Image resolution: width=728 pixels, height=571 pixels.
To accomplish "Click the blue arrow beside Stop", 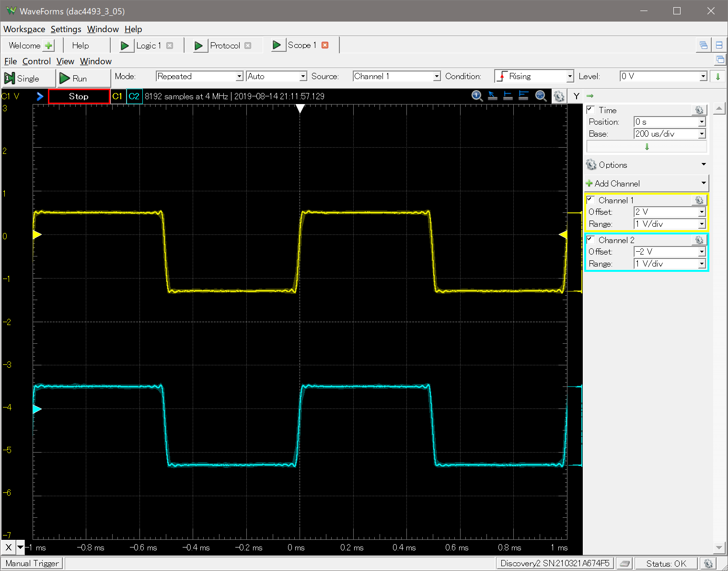I will [x=40, y=96].
